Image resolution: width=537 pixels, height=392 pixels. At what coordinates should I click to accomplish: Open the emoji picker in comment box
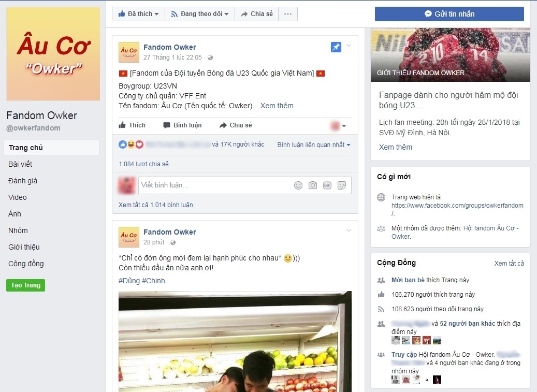298,185
